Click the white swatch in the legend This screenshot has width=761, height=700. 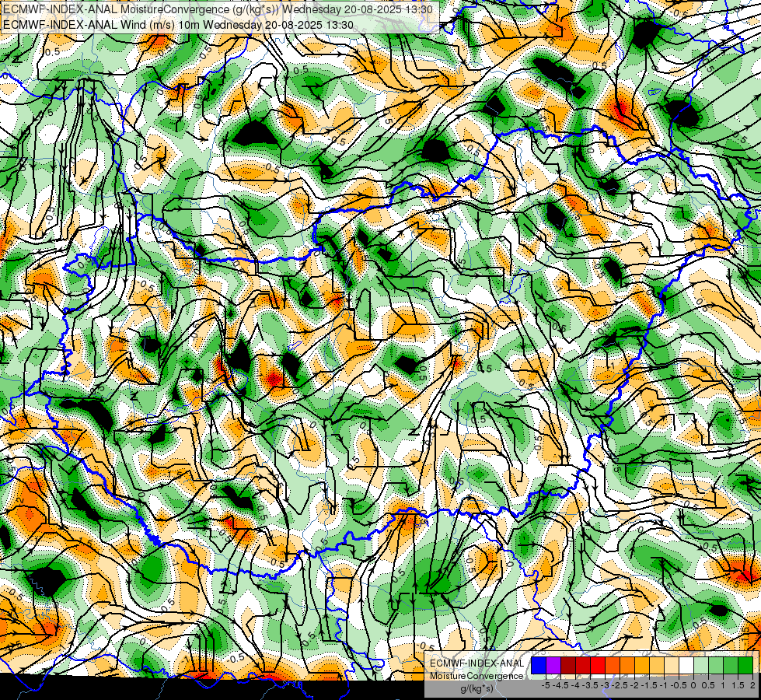pos(686,665)
